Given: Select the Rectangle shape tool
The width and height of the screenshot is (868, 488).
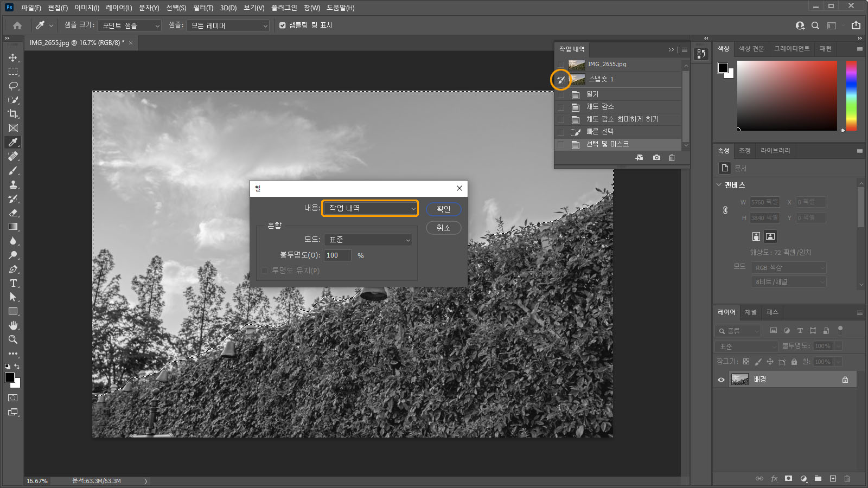Looking at the screenshot, I should click(13, 311).
